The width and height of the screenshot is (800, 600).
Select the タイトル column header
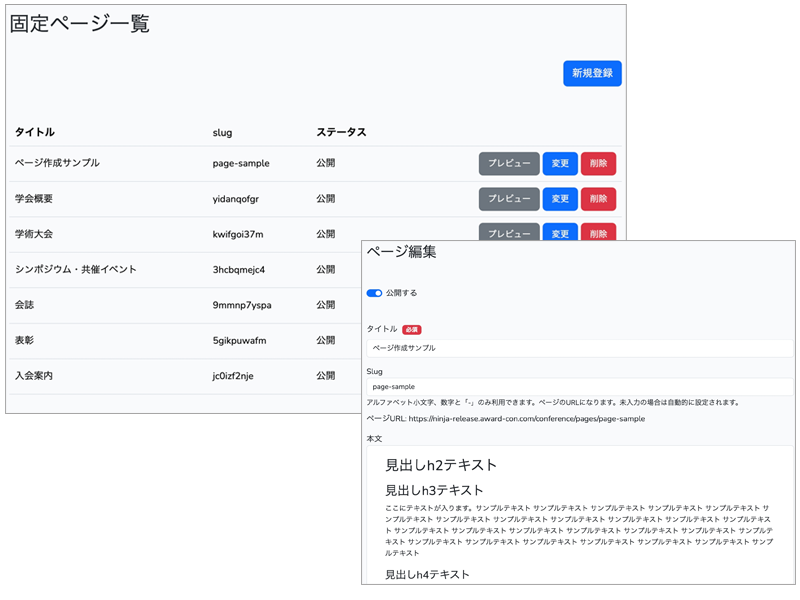(35, 132)
